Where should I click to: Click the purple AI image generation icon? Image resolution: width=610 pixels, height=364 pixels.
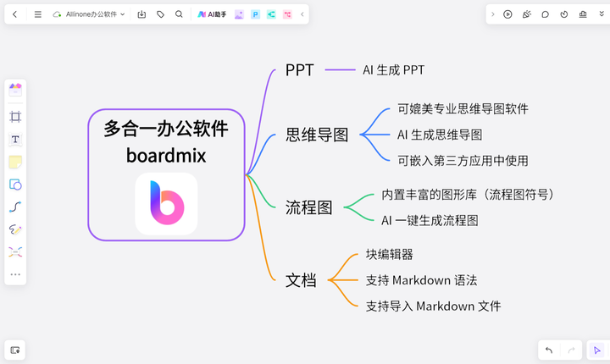(239, 14)
